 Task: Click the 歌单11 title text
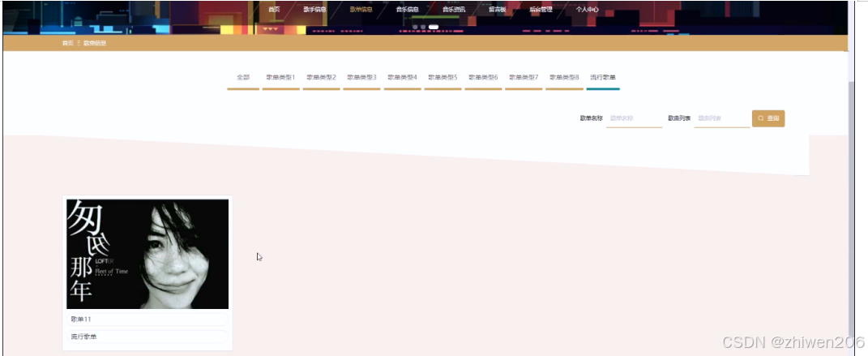click(x=81, y=320)
